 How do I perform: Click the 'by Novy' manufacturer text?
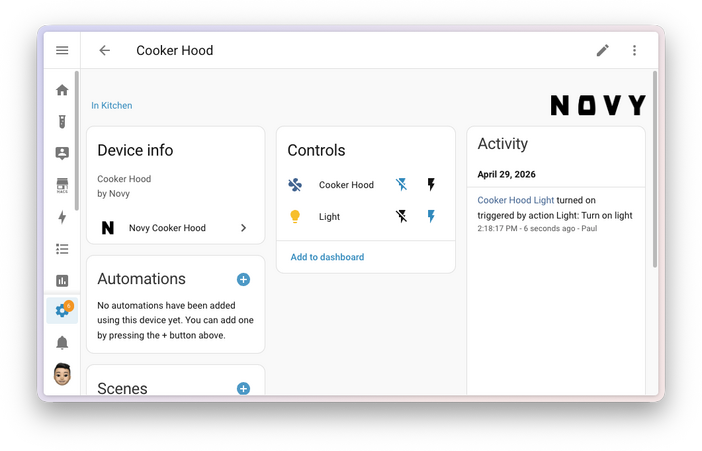click(114, 194)
